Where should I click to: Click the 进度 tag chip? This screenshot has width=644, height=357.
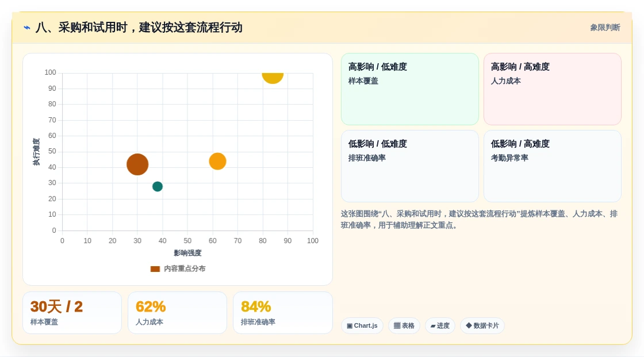440,326
